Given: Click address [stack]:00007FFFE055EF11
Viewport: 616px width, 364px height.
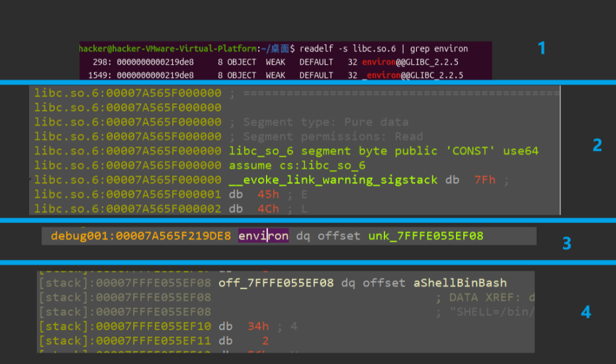Looking at the screenshot, I should coord(125,341).
